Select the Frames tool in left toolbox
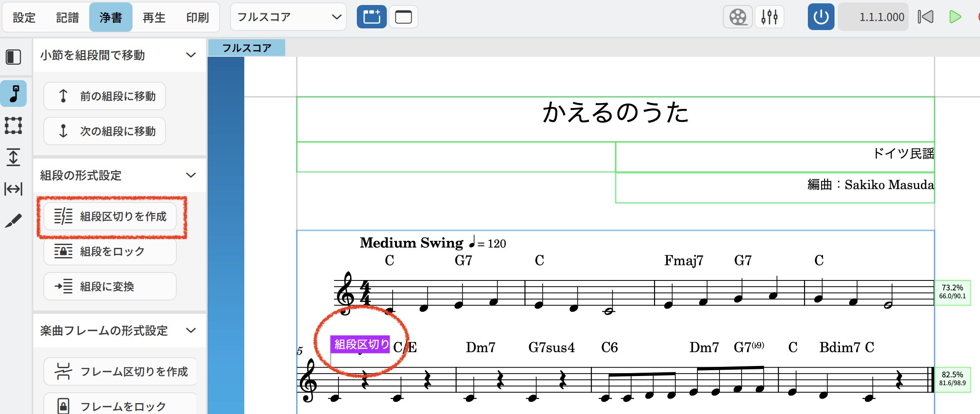The width and height of the screenshot is (980, 414). click(x=14, y=125)
